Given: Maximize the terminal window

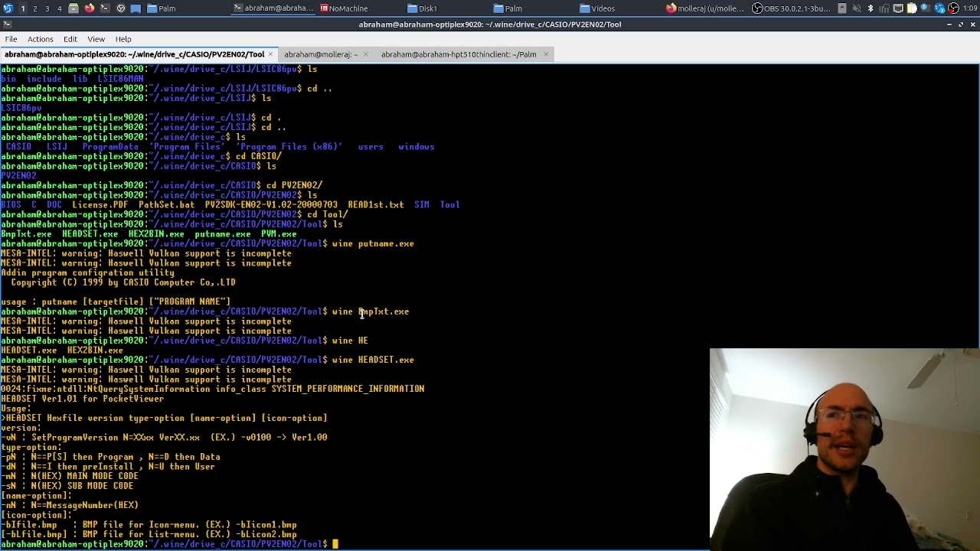Looking at the screenshot, I should click(x=961, y=24).
